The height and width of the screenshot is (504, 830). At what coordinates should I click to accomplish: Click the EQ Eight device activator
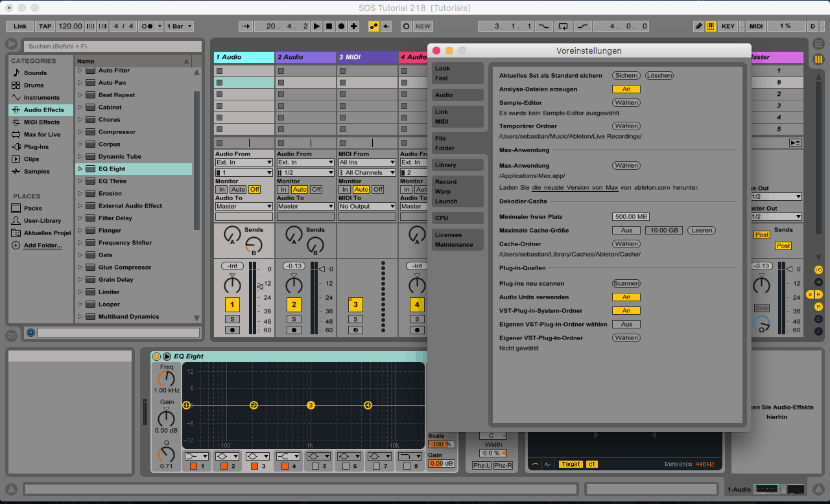(x=156, y=356)
